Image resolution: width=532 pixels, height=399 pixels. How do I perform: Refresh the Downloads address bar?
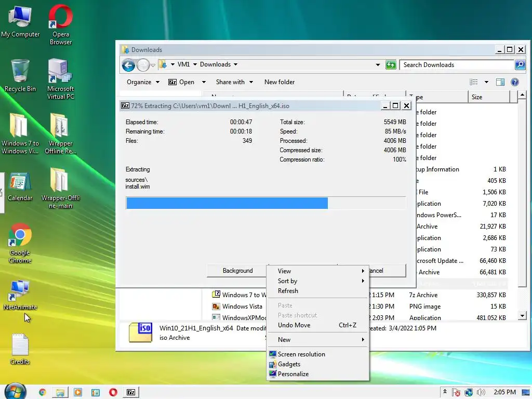[391, 64]
